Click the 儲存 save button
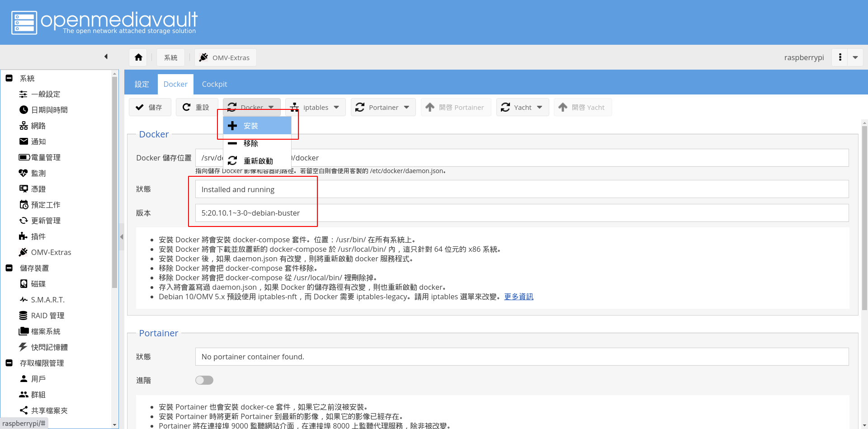 [150, 107]
